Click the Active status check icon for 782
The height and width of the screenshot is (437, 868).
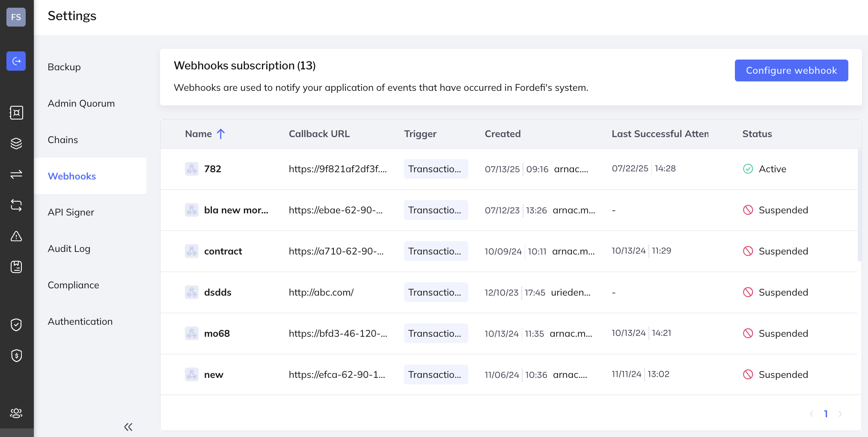click(748, 169)
